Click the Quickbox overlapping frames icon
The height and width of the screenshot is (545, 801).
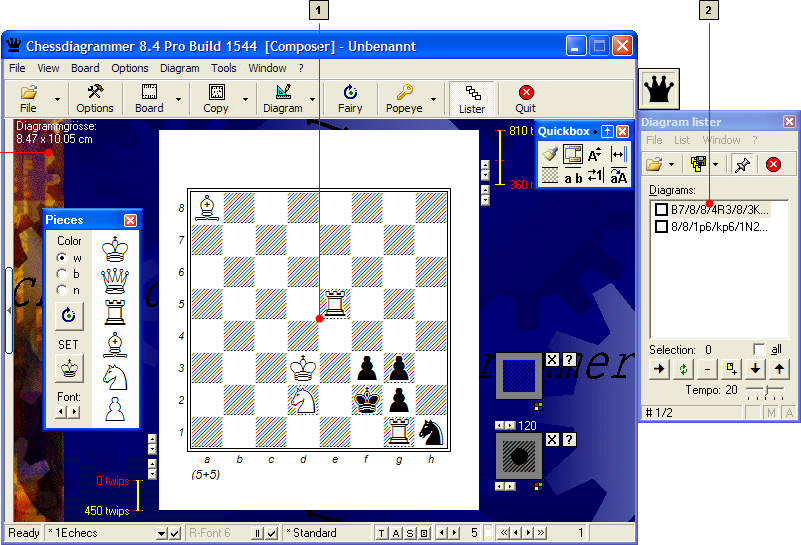pos(572,154)
